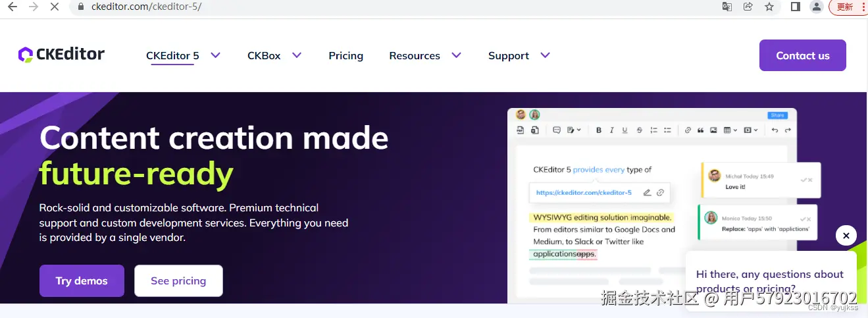Click the checkmark on Michal's comment

point(804,180)
